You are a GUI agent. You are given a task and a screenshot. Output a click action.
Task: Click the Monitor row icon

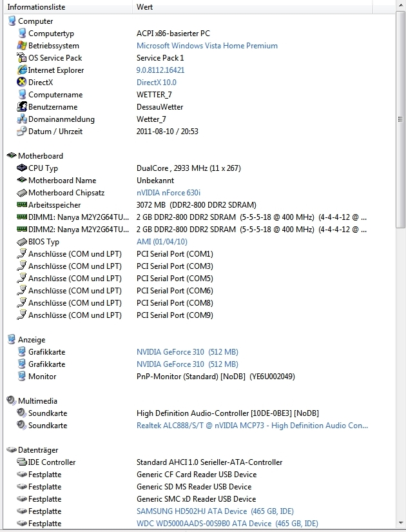[22, 376]
